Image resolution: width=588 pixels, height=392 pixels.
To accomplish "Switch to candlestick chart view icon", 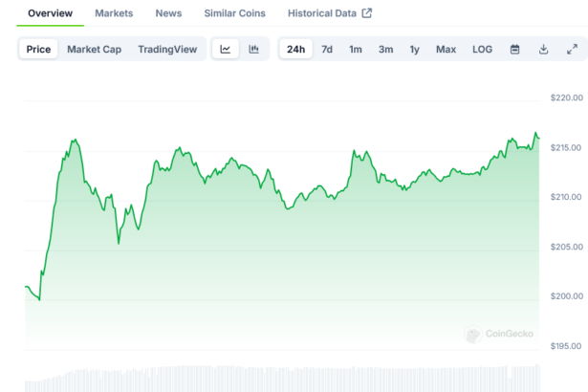I will click(x=253, y=50).
